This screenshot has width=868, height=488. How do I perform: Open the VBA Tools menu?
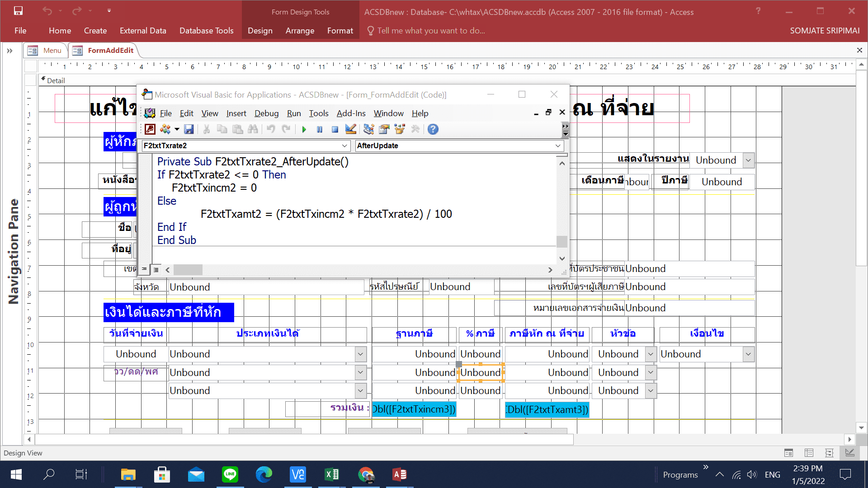point(319,113)
